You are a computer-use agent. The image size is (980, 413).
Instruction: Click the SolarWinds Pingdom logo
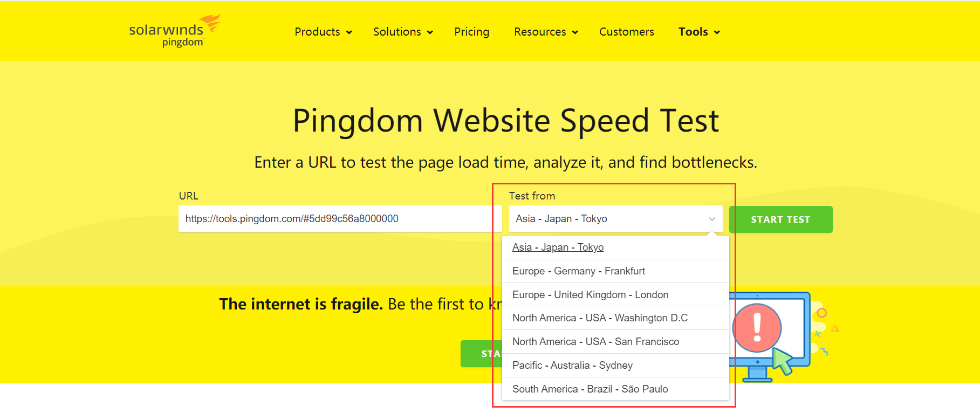point(175,31)
